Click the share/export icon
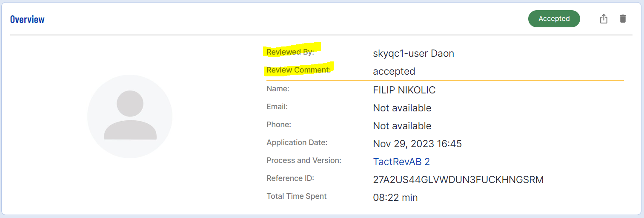 604,19
